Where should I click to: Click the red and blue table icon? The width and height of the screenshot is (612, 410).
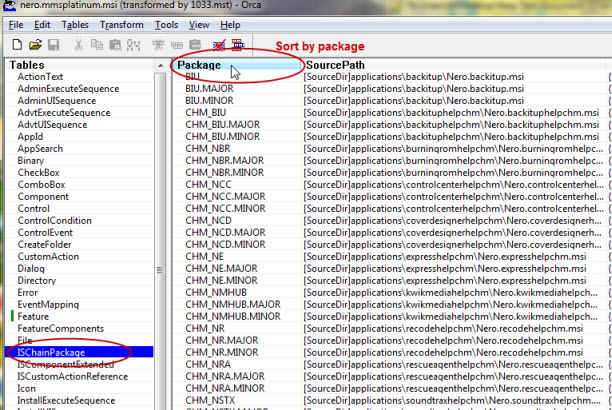coord(238,45)
